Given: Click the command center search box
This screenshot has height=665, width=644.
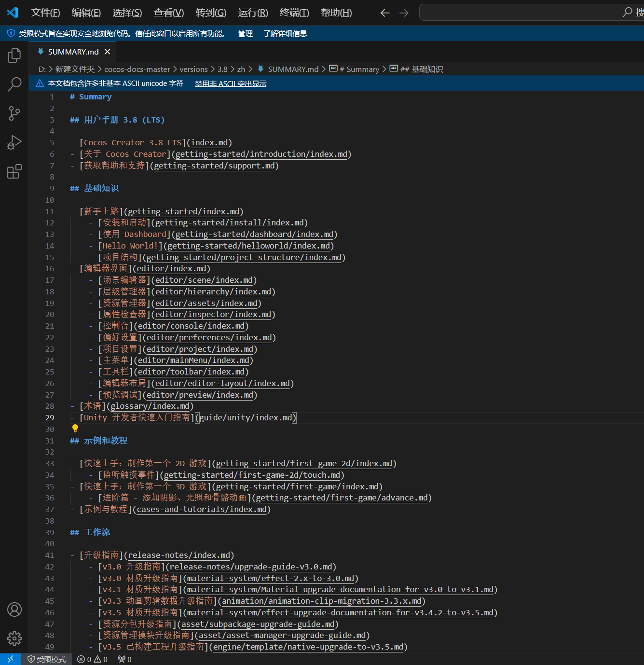Looking at the screenshot, I should click(x=532, y=13).
